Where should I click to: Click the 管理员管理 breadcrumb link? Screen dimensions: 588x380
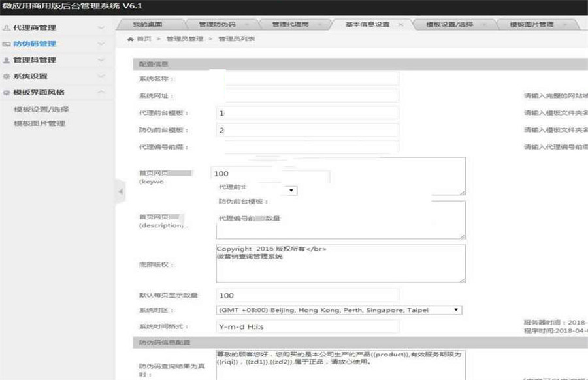(x=184, y=40)
